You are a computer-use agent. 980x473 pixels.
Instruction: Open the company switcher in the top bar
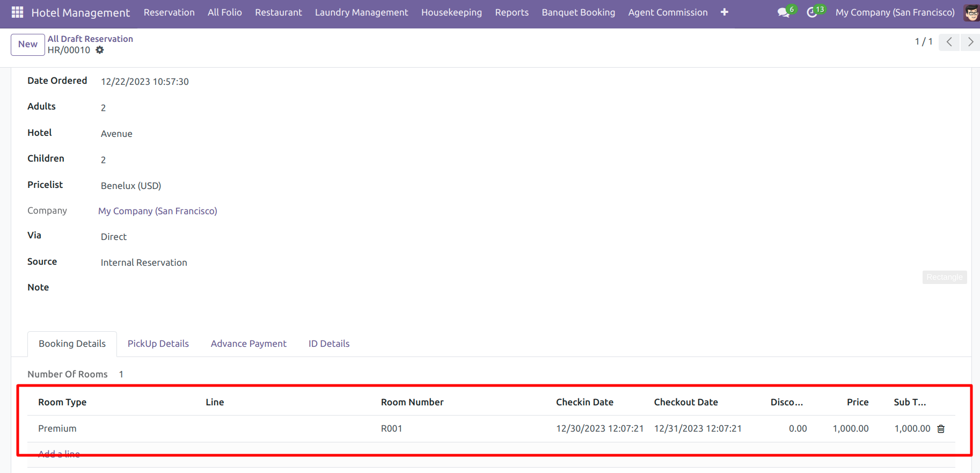(x=895, y=12)
